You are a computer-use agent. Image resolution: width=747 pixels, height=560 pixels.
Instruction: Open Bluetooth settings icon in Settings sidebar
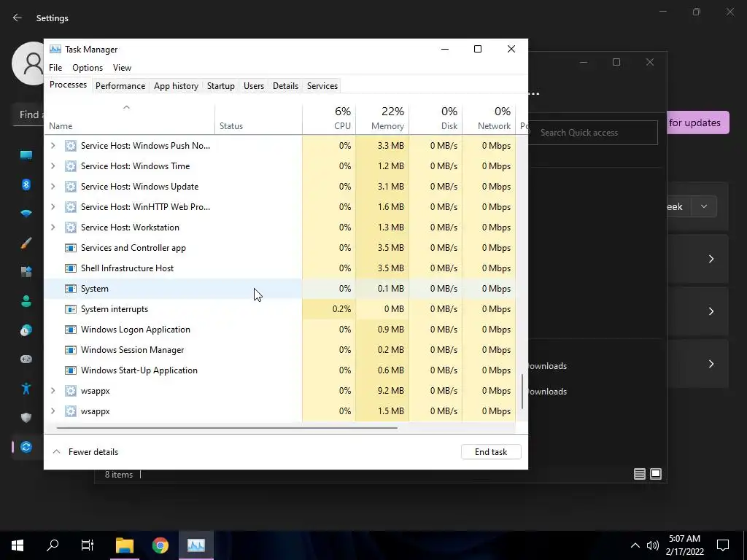[x=26, y=184]
